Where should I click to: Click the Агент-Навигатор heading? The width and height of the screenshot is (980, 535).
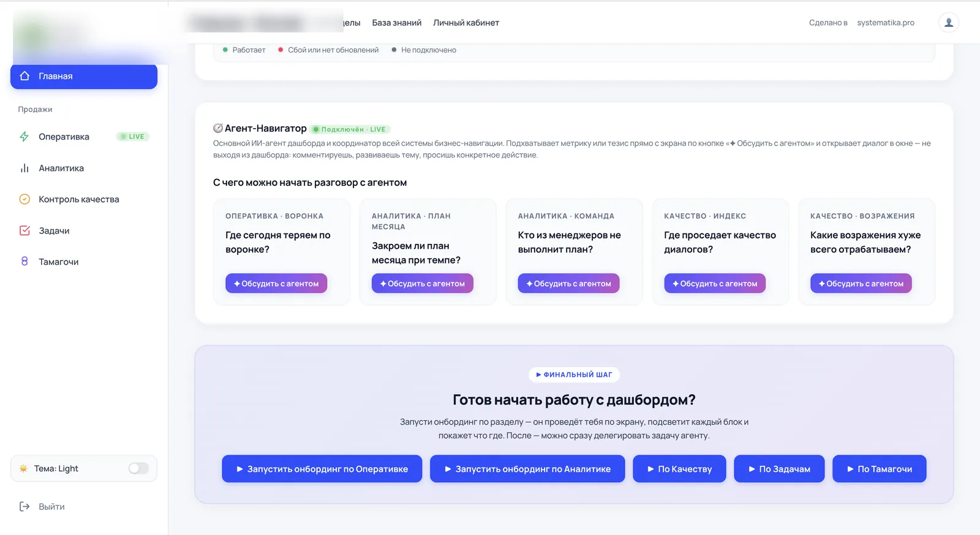pos(266,128)
